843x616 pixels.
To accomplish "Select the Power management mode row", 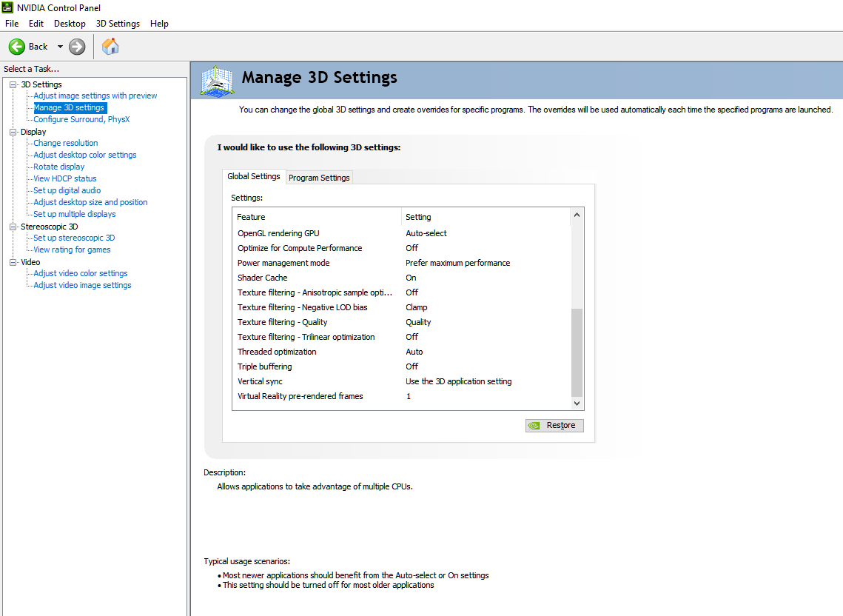I will [401, 263].
